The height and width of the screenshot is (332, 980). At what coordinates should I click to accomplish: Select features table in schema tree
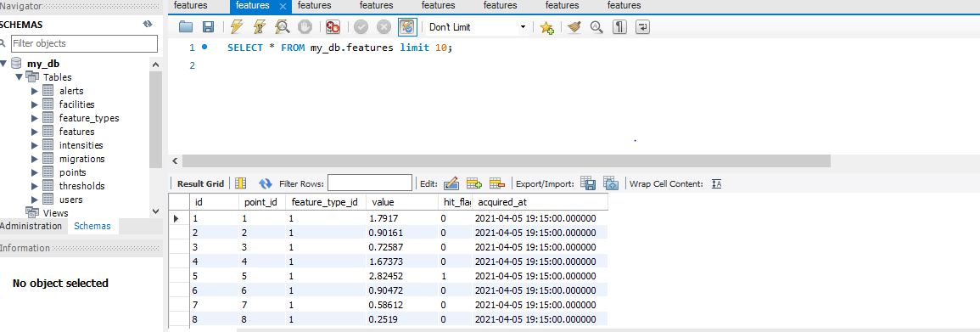point(77,132)
